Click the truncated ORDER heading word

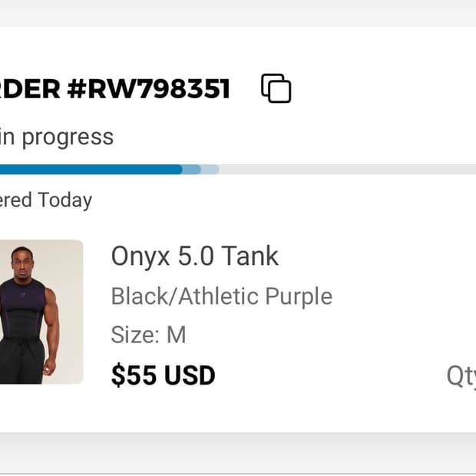[29, 89]
